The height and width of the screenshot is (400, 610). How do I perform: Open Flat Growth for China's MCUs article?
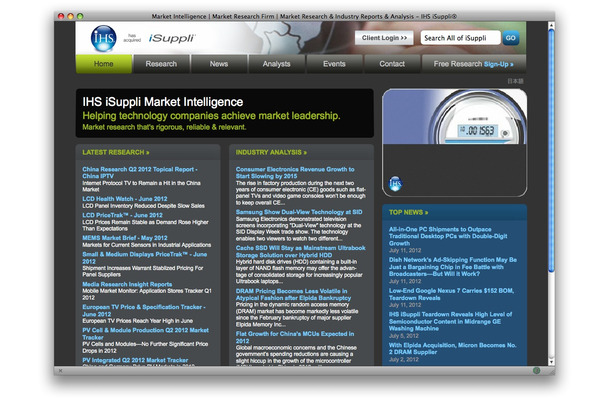point(294,337)
